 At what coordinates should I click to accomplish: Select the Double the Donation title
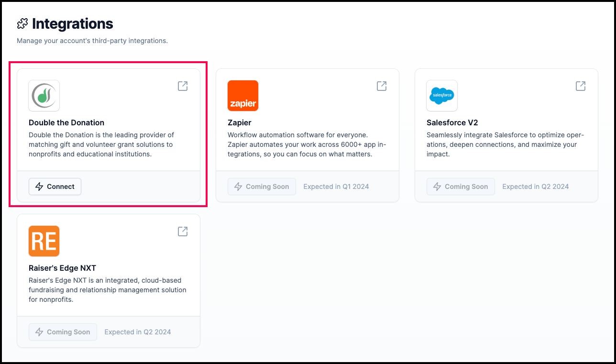coord(66,123)
